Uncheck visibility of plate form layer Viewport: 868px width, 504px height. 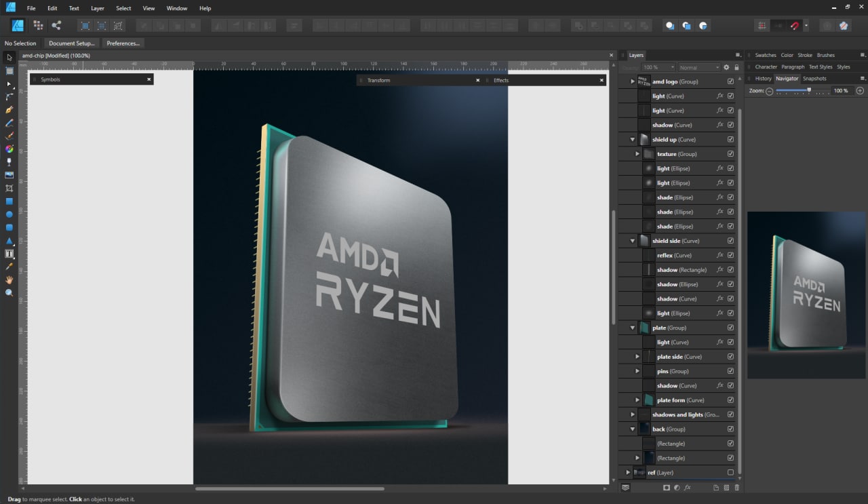[x=730, y=400]
